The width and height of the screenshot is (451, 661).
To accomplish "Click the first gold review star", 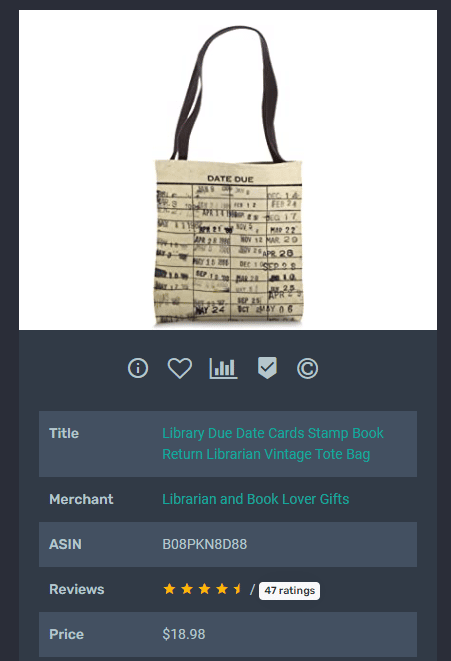I will point(169,588).
